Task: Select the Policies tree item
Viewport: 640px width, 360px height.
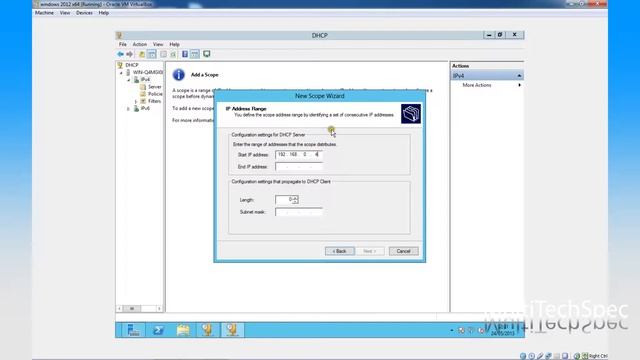Action: 155,94
